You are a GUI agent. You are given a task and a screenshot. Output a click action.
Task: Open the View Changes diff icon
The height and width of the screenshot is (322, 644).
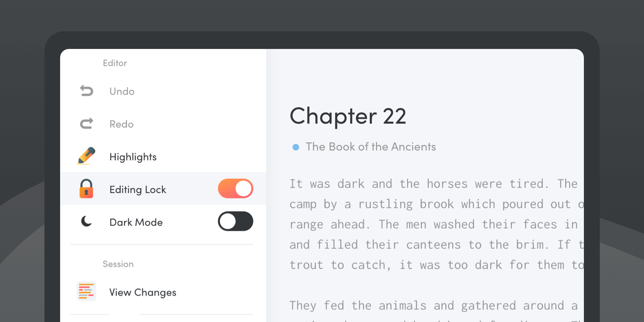pyautogui.click(x=86, y=292)
